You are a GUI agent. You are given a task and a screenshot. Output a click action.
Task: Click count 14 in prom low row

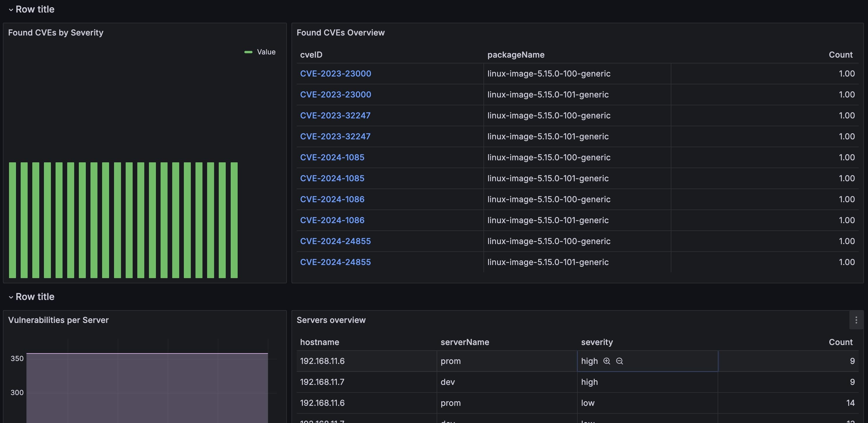click(850, 403)
